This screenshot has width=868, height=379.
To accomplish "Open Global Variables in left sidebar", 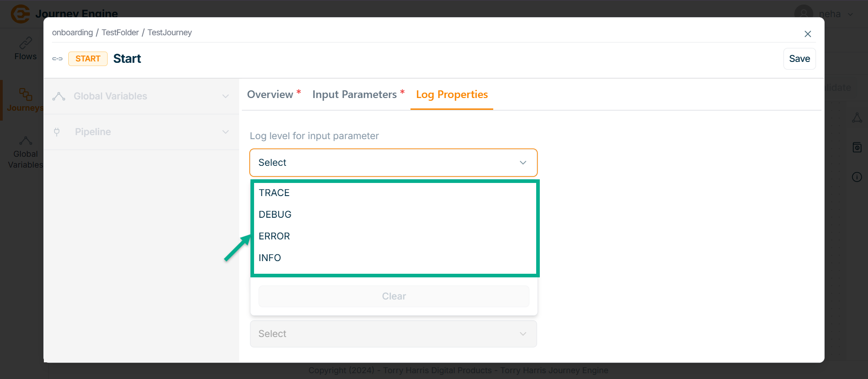I will (x=25, y=140).
